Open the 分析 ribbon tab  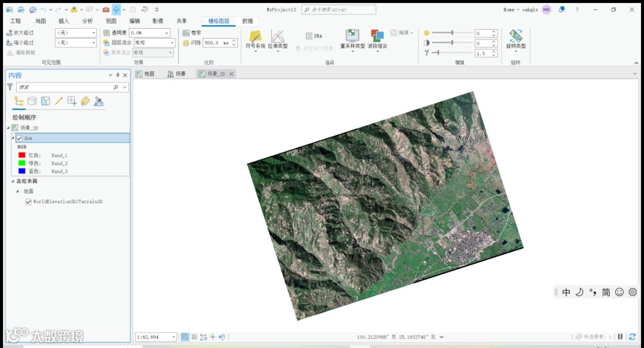coord(88,21)
